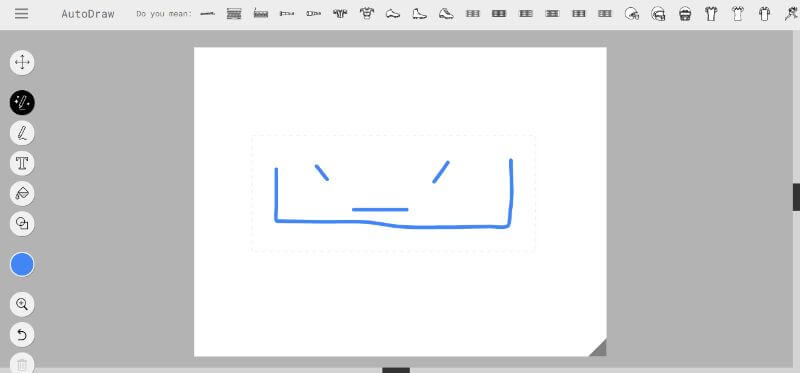Pick the front-facing football helmet suggestion
Viewport: 800px width, 373px height.
point(685,14)
